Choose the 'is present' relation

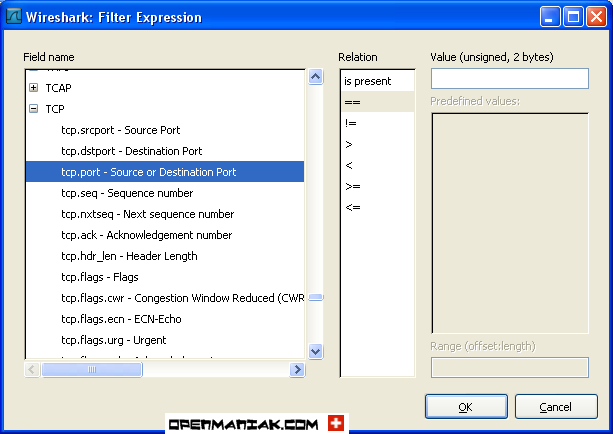click(378, 81)
